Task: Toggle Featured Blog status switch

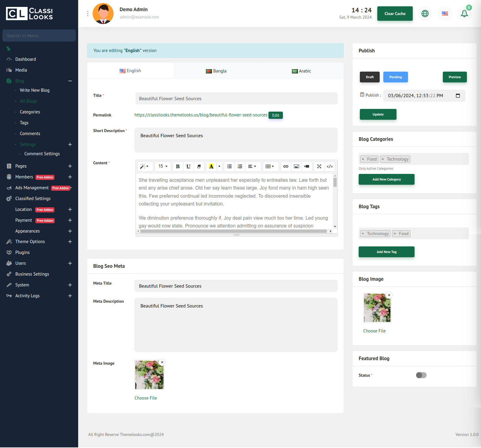Action: pos(421,375)
